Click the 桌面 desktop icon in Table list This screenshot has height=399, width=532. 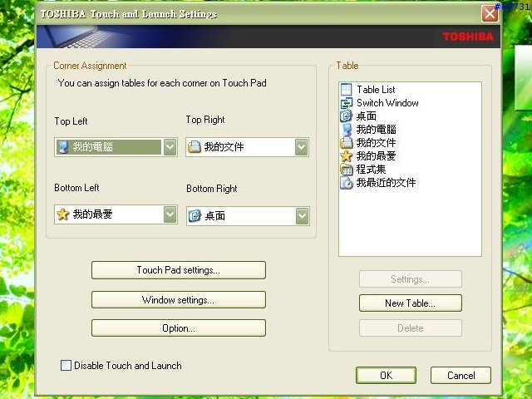346,116
